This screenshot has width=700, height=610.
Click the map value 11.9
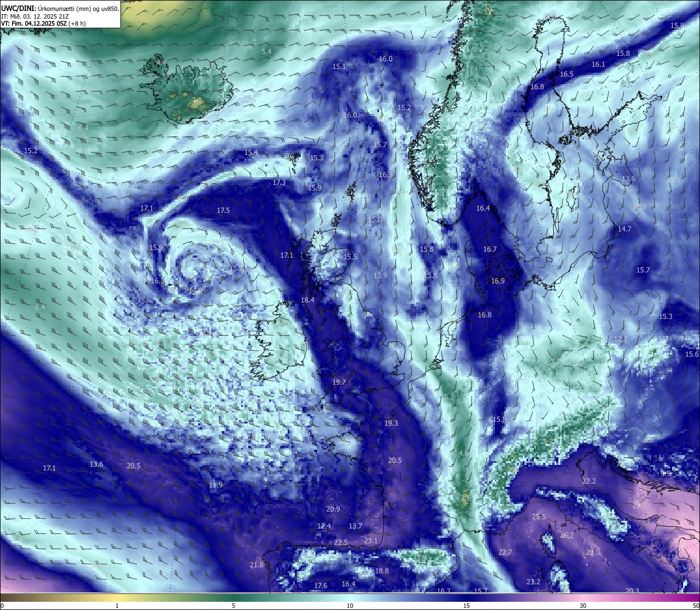coord(215,485)
